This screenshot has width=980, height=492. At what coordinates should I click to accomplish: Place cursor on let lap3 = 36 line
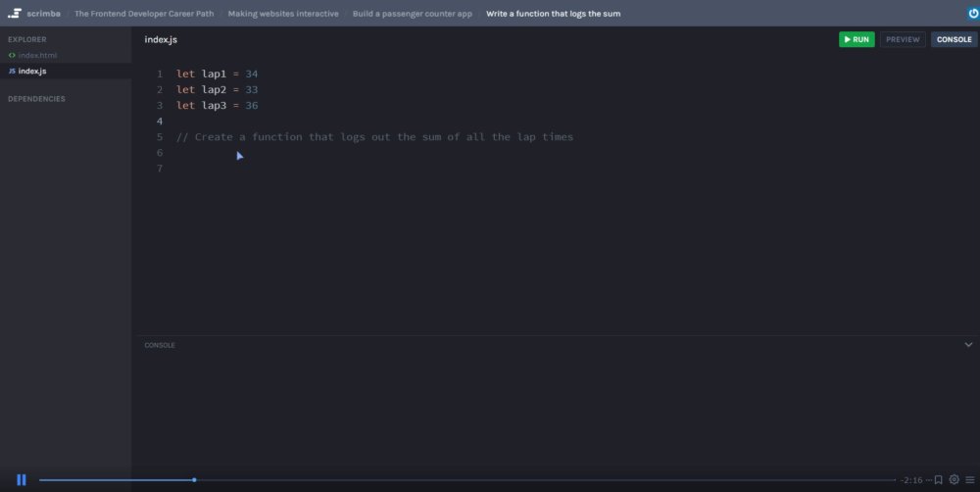click(x=217, y=105)
